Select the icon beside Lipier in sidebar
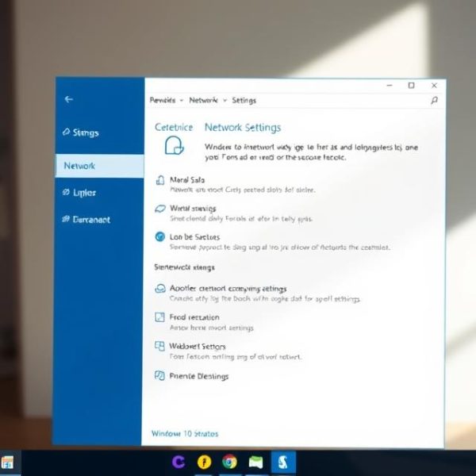 66,192
